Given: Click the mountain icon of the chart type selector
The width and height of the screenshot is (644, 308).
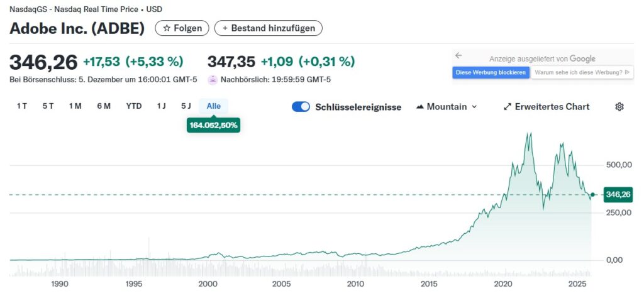Looking at the screenshot, I should click(419, 107).
